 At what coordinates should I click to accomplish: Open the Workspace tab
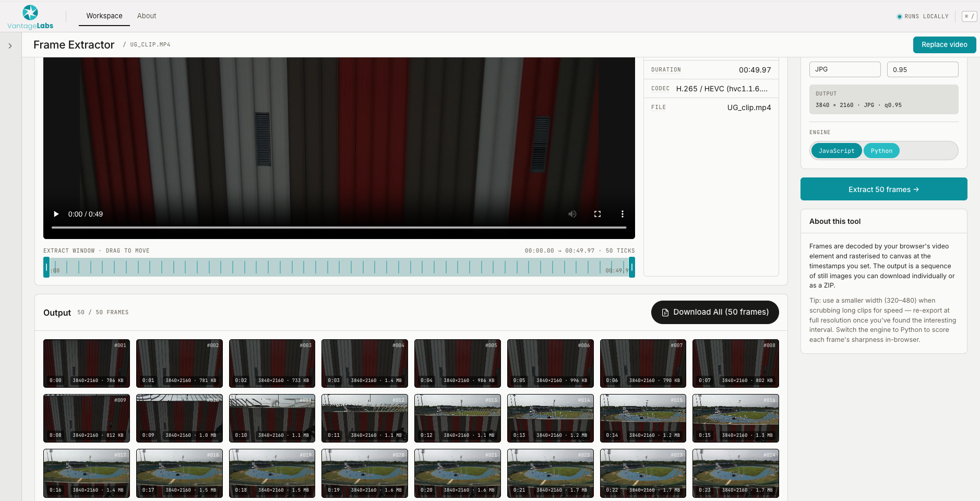(104, 16)
